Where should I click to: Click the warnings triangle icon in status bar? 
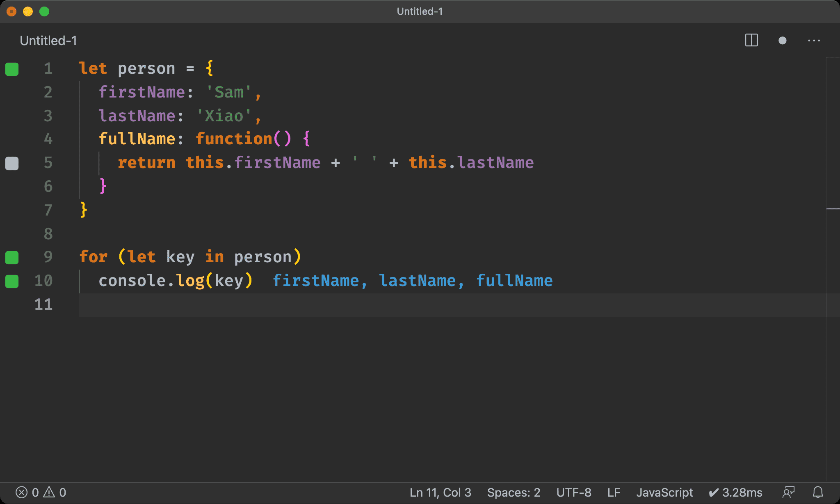click(49, 492)
